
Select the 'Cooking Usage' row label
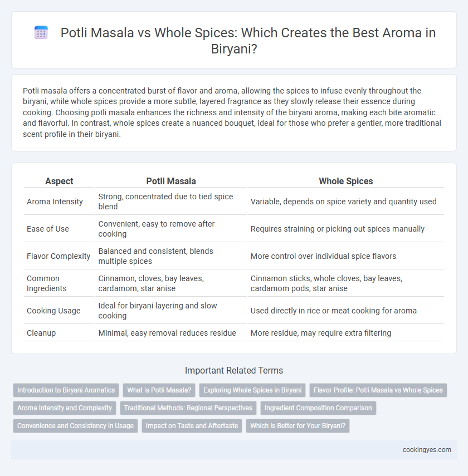53,311
